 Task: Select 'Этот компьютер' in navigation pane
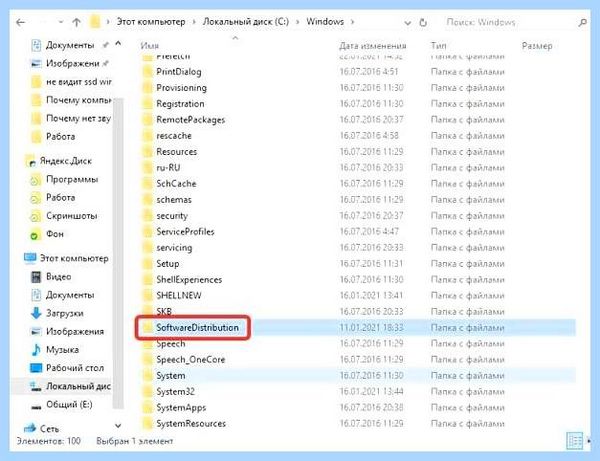coord(74,259)
